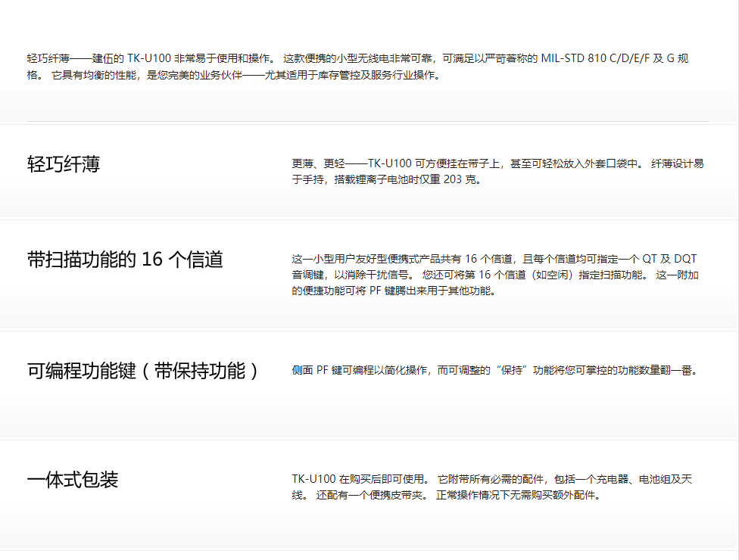Click the heading 一体式包装

pyautogui.click(x=73, y=480)
